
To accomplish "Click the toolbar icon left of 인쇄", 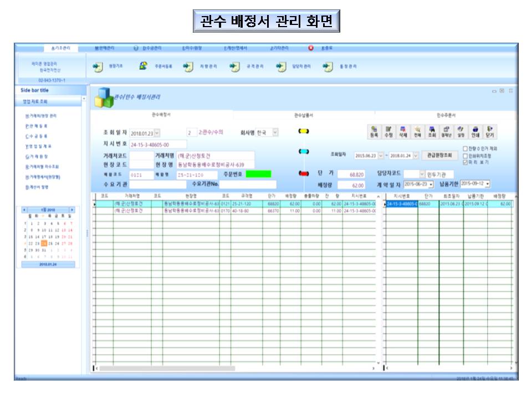I will click(461, 132).
